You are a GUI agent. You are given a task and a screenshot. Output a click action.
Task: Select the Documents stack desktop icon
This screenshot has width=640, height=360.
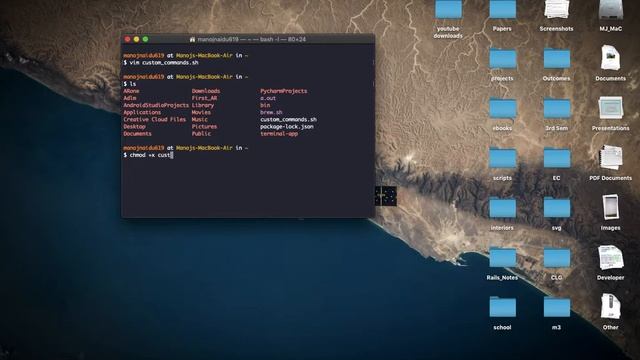(611, 58)
